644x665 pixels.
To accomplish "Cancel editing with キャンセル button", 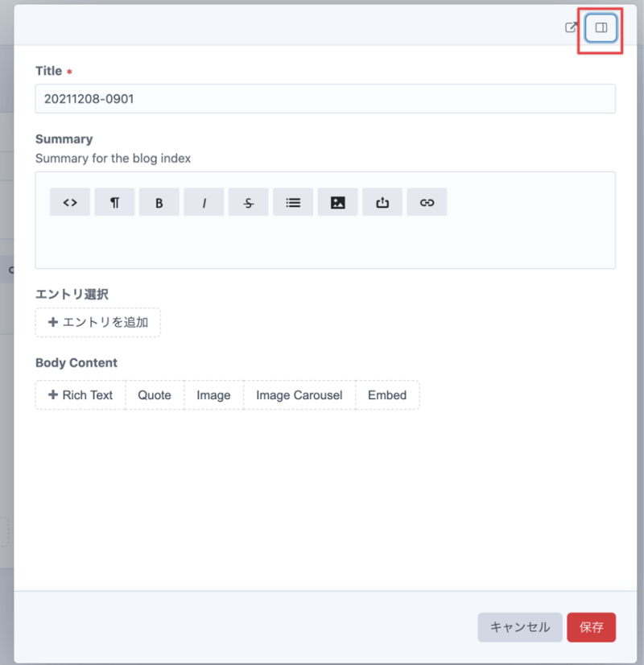I will 520,627.
